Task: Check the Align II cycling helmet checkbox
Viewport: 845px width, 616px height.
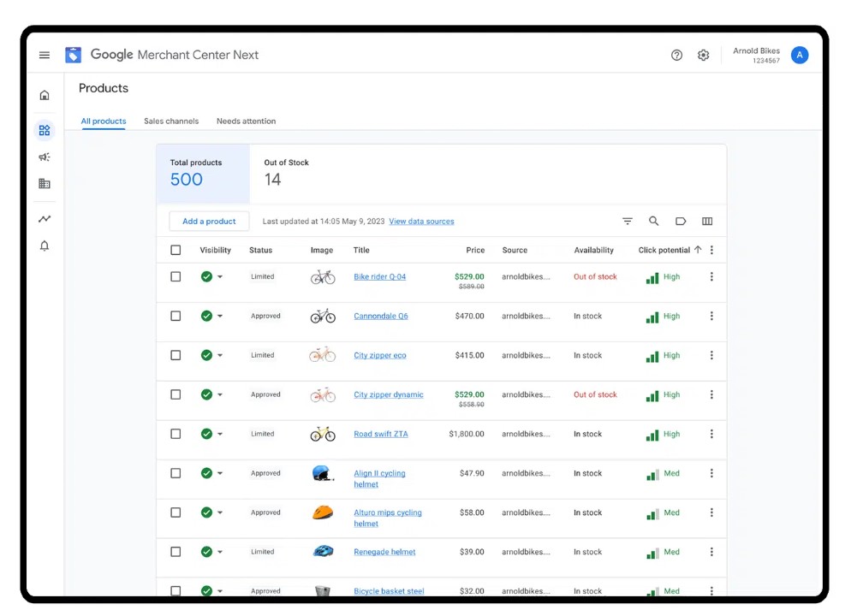Action: pos(176,473)
